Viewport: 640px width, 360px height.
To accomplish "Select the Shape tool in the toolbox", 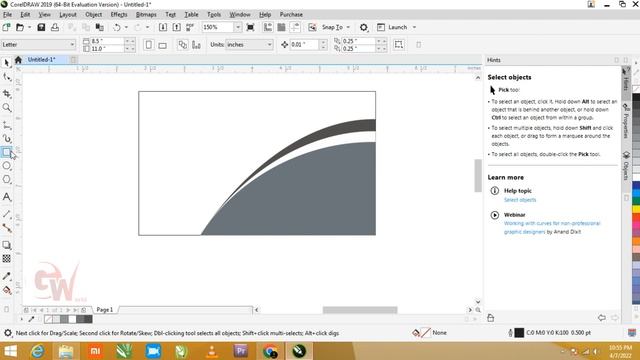I will [7, 77].
